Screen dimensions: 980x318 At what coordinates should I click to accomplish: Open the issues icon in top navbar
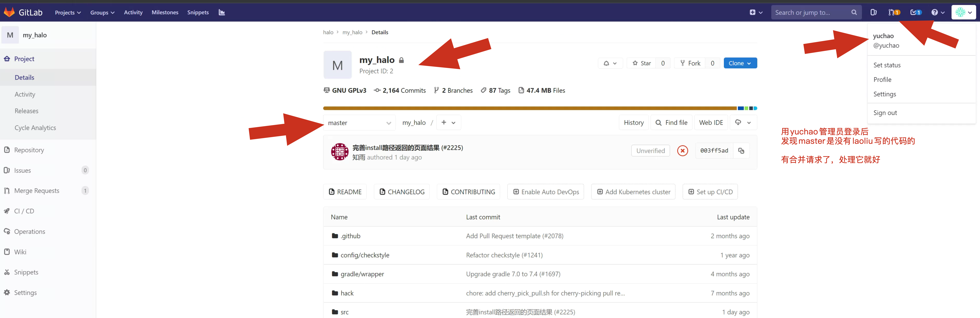click(x=874, y=12)
